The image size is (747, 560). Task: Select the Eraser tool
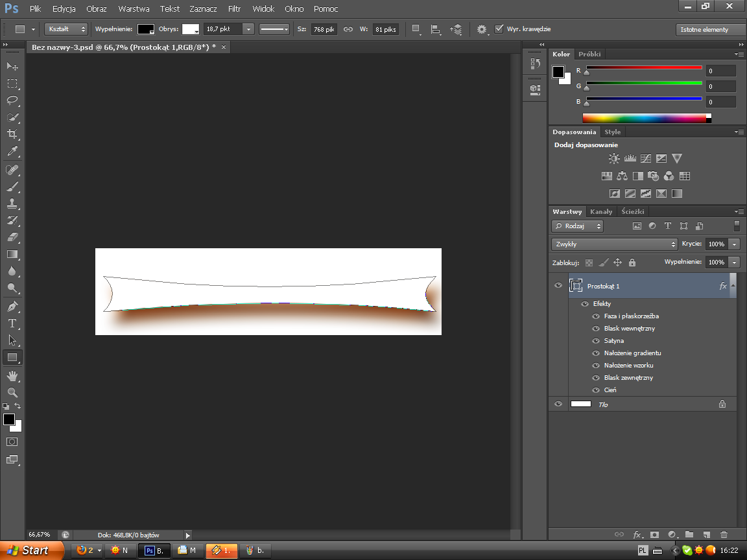tap(12, 237)
